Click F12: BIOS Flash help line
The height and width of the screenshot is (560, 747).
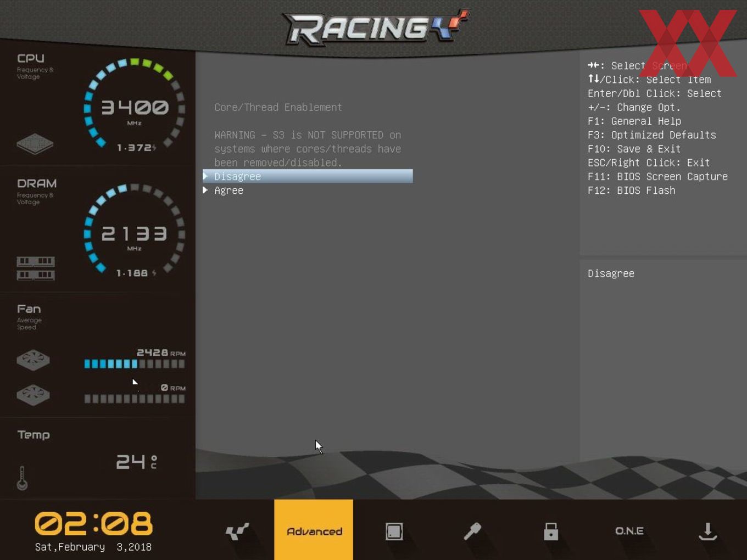pos(632,191)
